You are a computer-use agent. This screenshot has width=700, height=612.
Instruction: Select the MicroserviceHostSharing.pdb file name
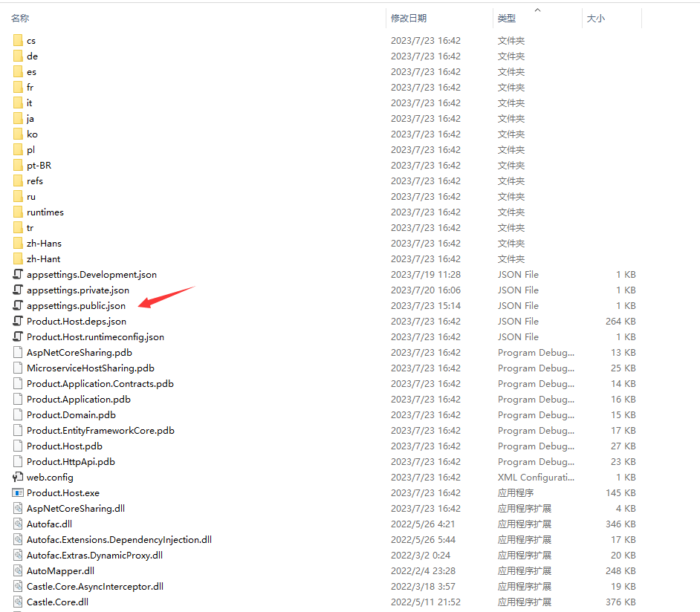pos(91,368)
